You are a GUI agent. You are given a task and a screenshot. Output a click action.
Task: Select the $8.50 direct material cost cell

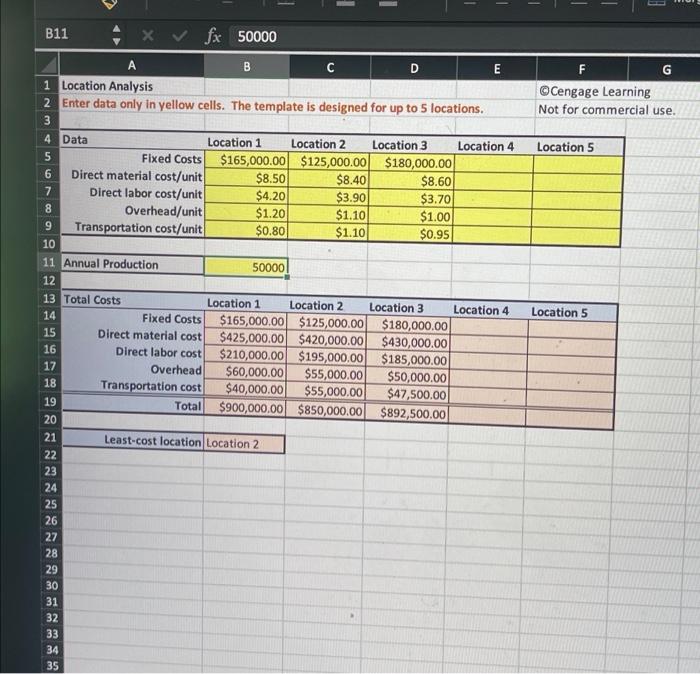[x=246, y=178]
